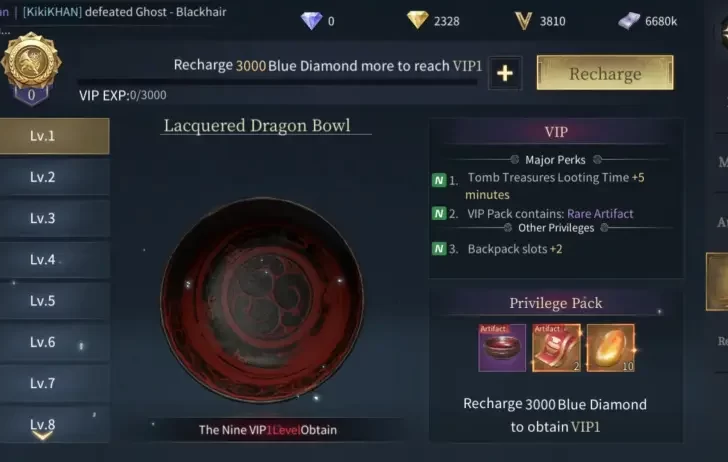Click the gold Recharge button
This screenshot has height=462, width=728.
pos(605,73)
